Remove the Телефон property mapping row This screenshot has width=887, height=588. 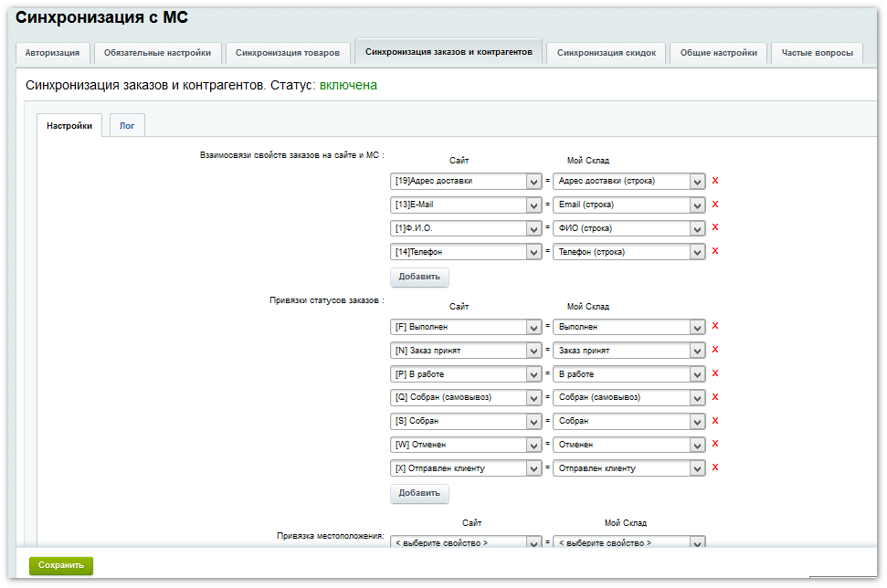715,251
